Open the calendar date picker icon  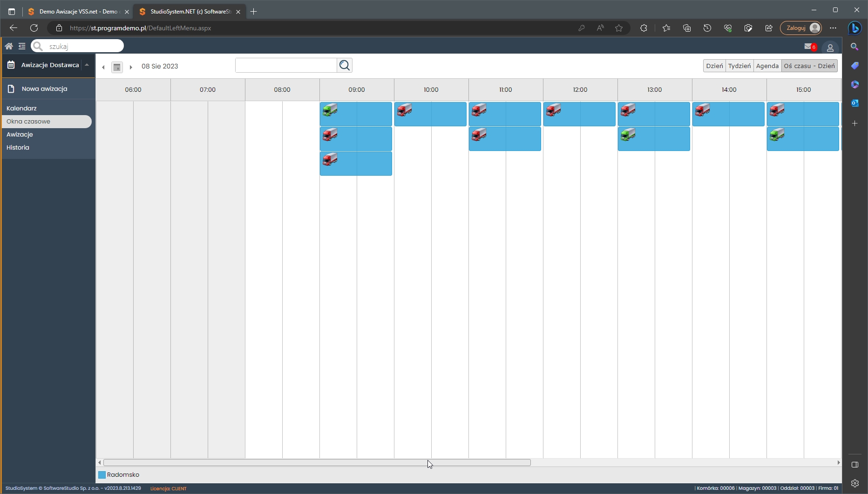coord(117,67)
